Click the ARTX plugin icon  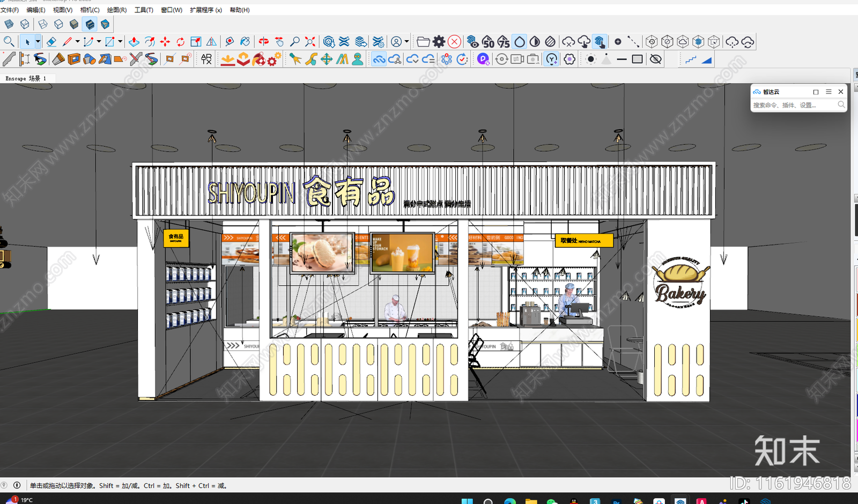coord(206,59)
